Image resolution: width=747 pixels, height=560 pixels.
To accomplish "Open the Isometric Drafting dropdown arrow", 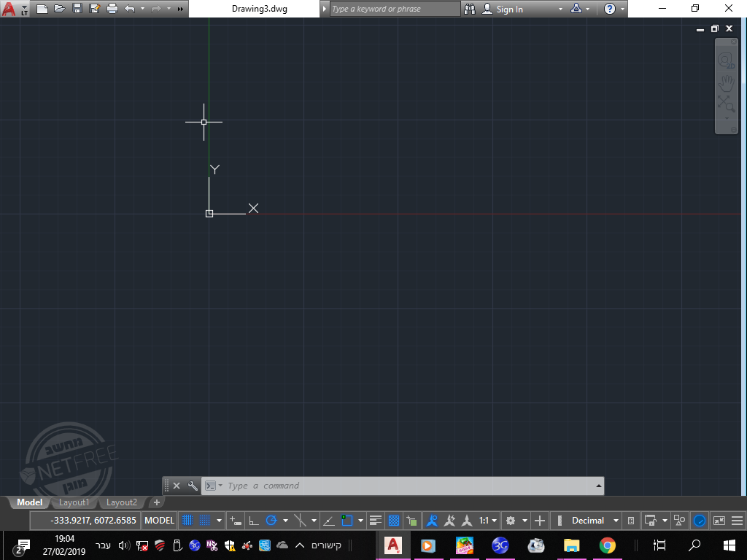I will (x=314, y=521).
